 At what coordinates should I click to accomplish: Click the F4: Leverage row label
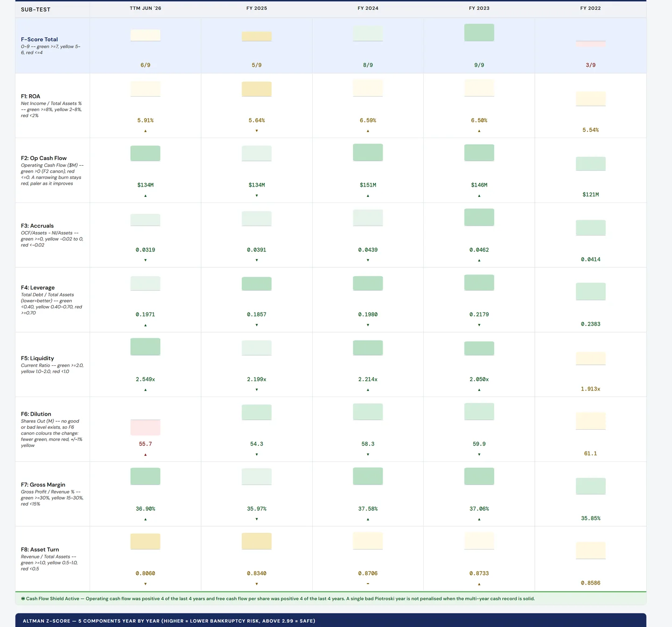[x=38, y=288]
